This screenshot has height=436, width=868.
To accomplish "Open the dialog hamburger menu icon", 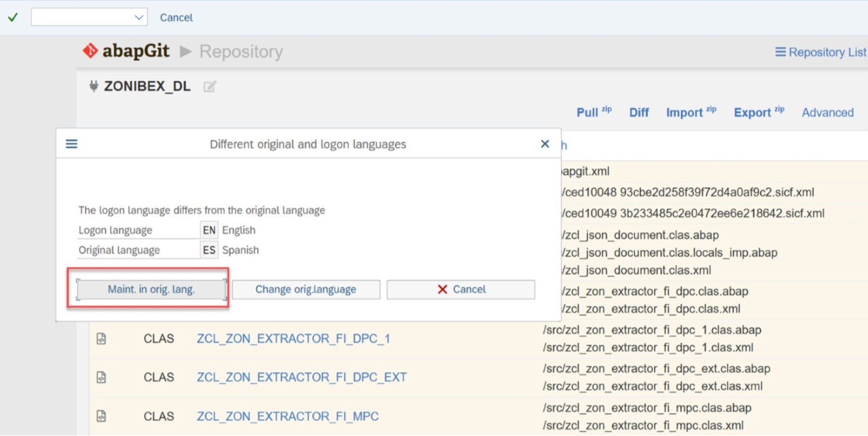I will point(72,144).
